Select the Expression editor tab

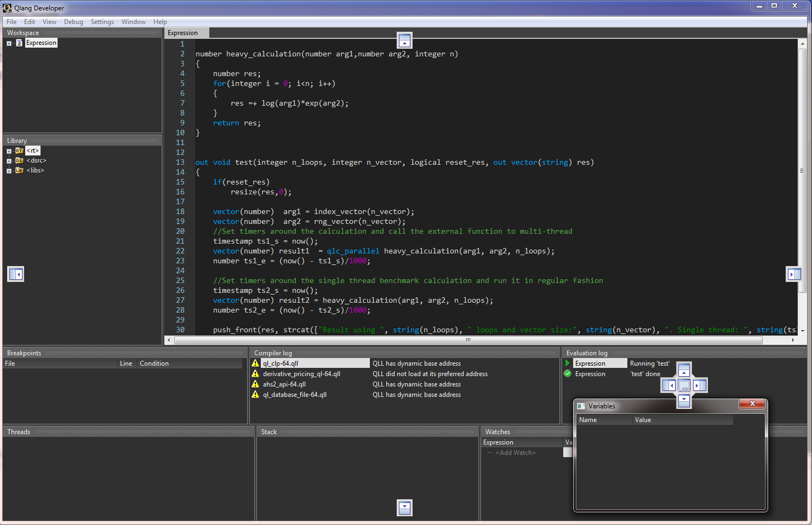tap(186, 33)
